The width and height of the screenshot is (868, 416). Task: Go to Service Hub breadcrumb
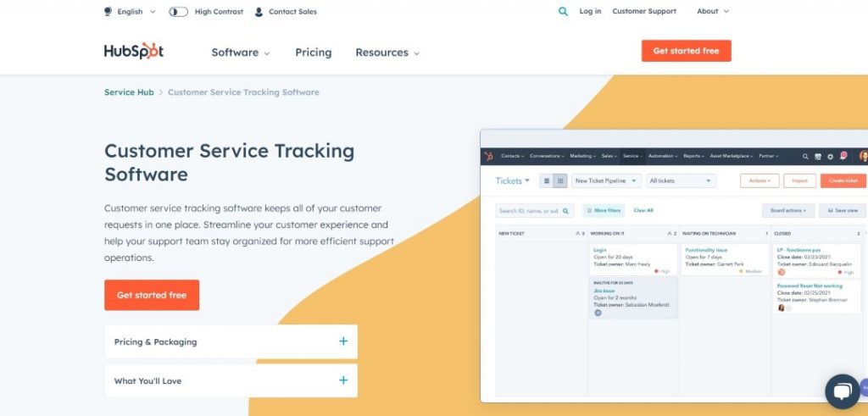tap(129, 92)
